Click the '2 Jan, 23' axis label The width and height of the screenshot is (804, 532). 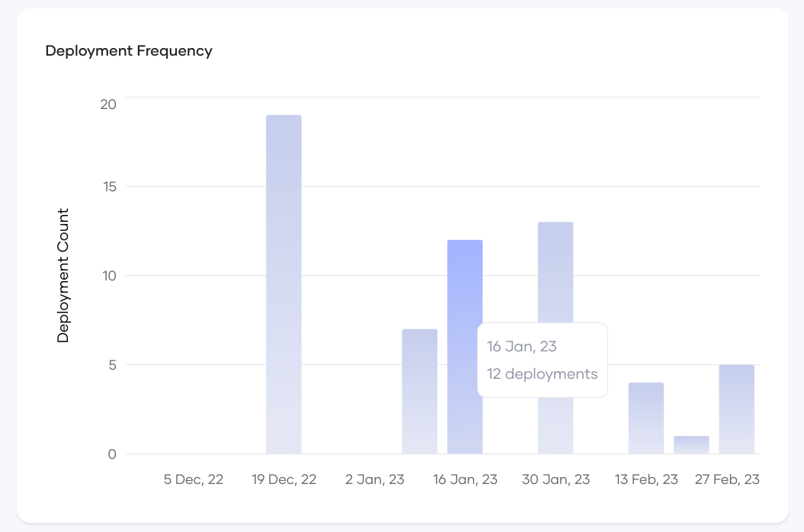click(374, 479)
